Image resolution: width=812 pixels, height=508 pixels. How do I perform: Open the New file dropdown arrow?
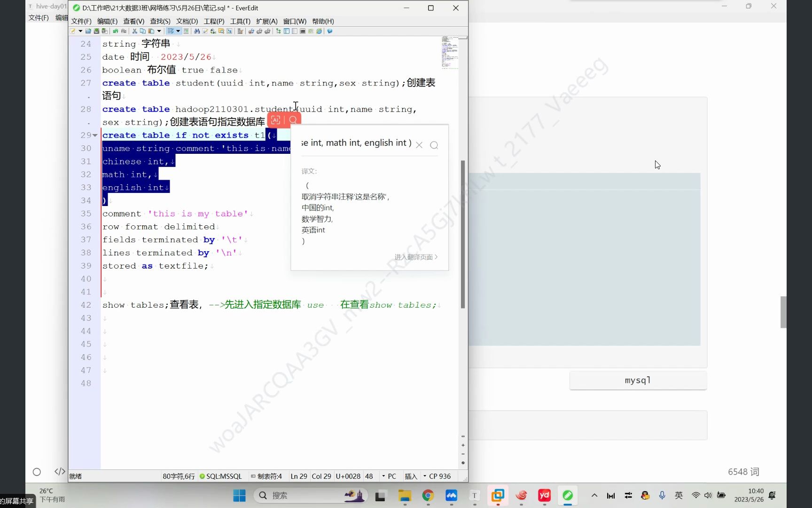tap(80, 31)
